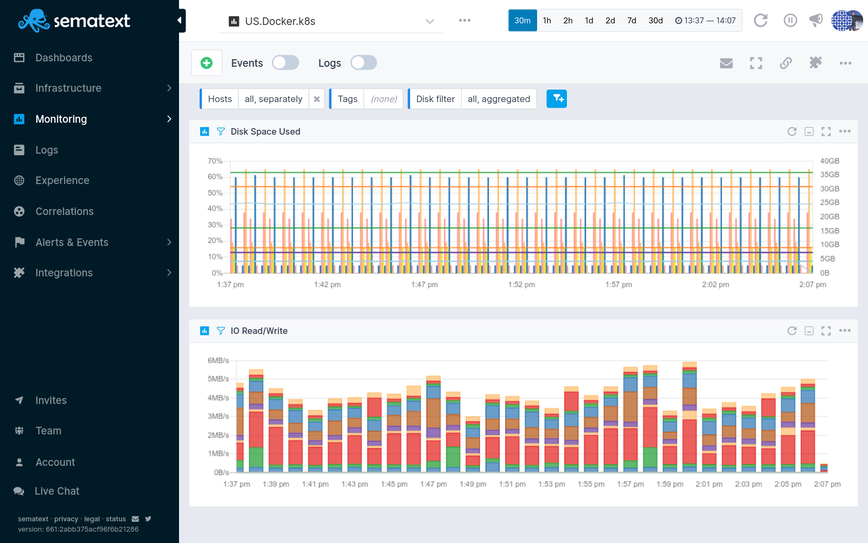The width and height of the screenshot is (868, 543).
Task: Select the 7d time range
Action: 632,20
